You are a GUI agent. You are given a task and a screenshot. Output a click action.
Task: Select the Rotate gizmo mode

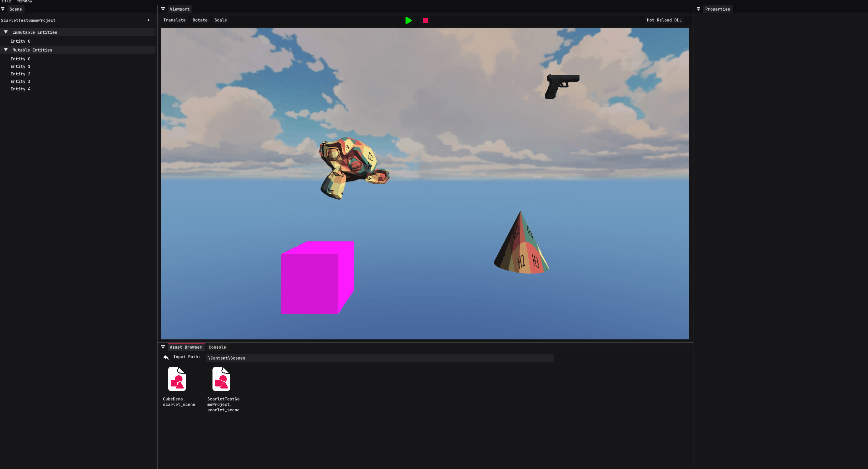[200, 20]
